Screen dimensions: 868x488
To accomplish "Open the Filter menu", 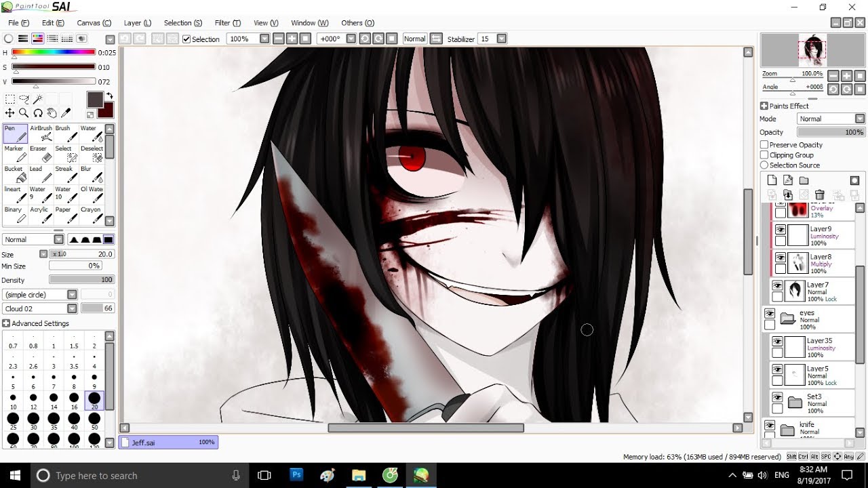I will (226, 23).
